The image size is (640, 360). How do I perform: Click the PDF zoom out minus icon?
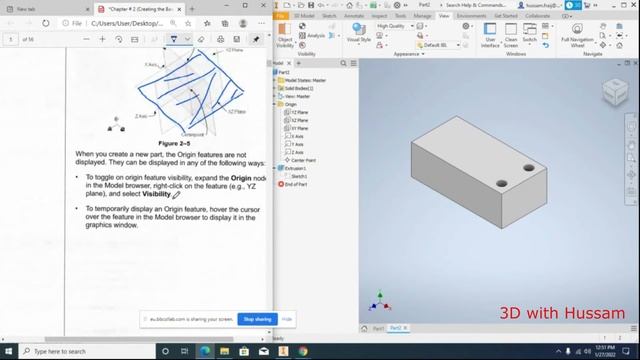click(86, 39)
